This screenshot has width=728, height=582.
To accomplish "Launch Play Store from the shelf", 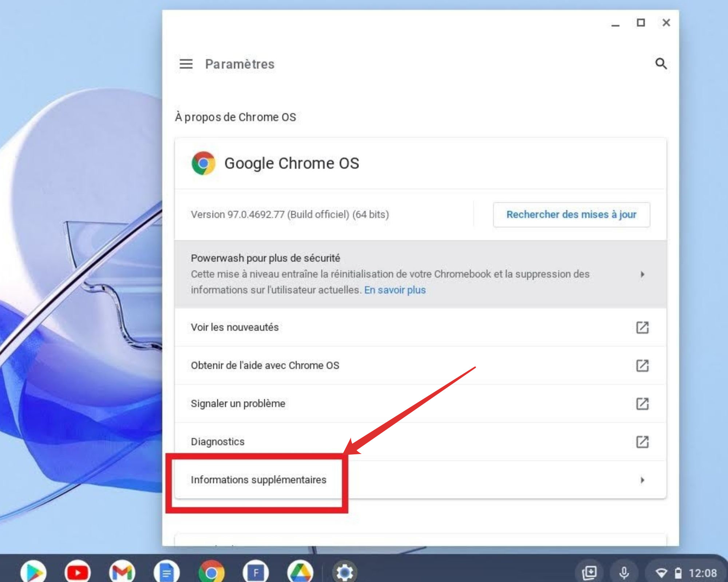I will click(33, 573).
